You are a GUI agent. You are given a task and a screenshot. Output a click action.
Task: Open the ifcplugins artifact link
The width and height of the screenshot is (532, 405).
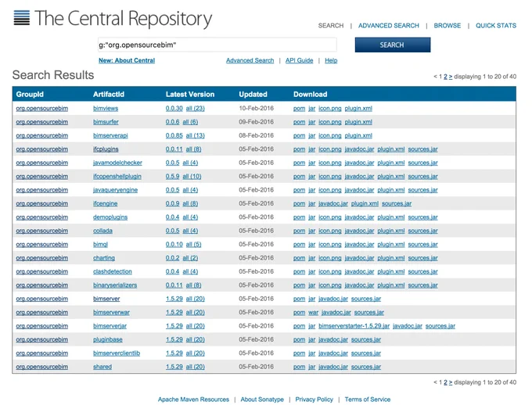(106, 149)
